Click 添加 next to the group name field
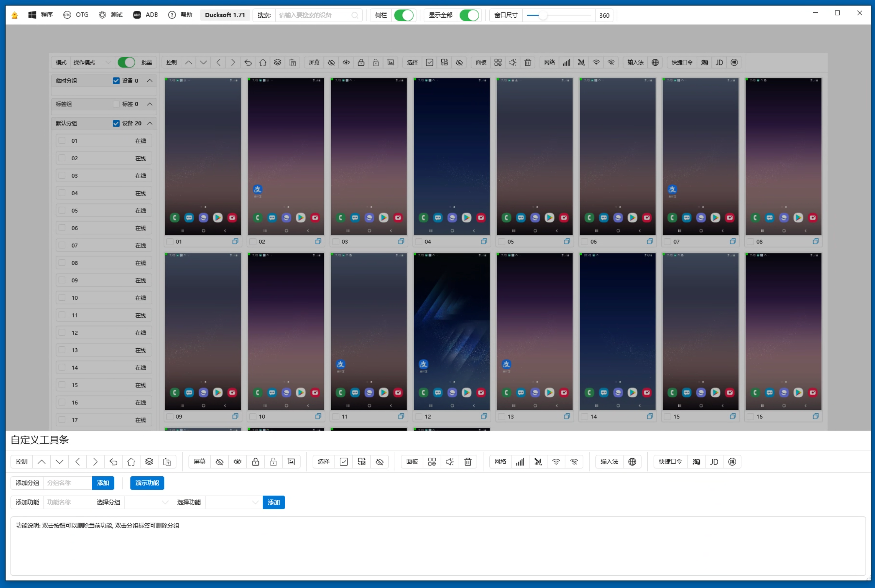 pyautogui.click(x=103, y=483)
